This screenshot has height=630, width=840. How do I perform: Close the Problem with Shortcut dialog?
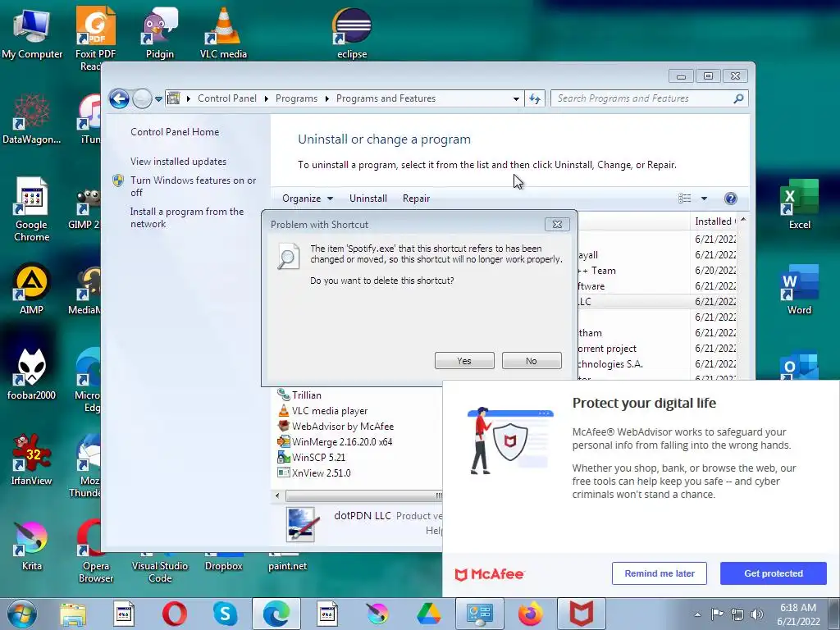tap(557, 225)
